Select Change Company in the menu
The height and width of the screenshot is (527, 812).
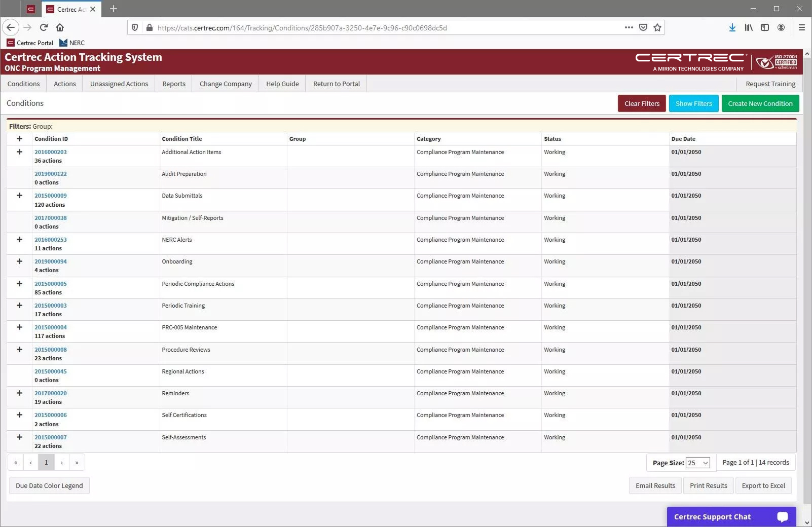pos(226,84)
